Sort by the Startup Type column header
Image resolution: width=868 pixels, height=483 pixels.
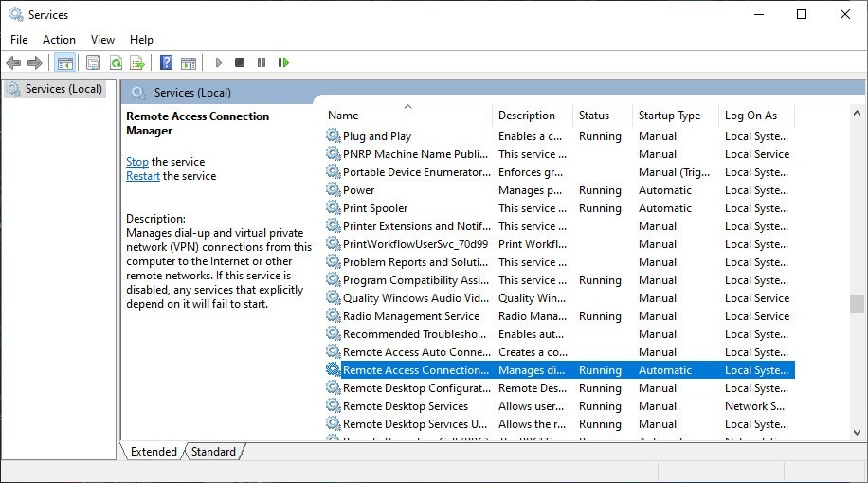coord(669,116)
